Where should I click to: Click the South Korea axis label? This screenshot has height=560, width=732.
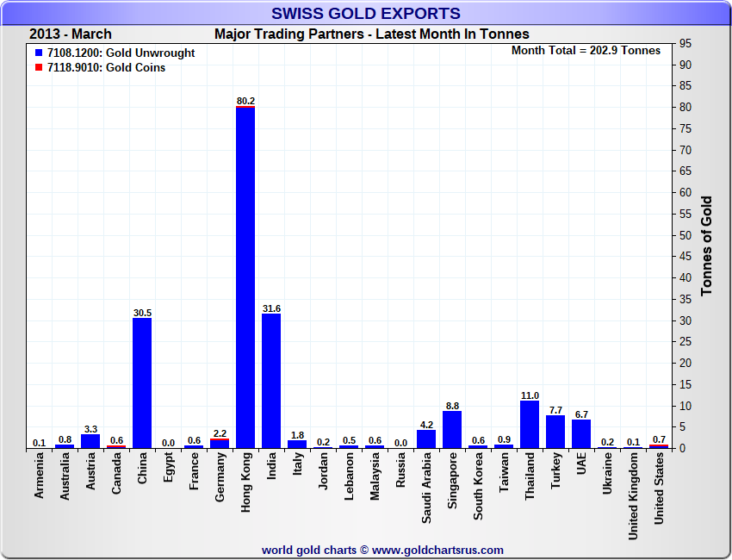[x=478, y=486]
